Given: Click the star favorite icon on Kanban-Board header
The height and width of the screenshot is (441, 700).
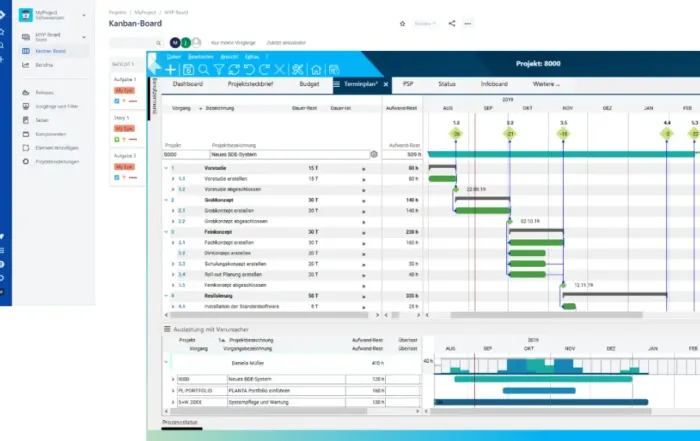Looking at the screenshot, I should point(402,24).
